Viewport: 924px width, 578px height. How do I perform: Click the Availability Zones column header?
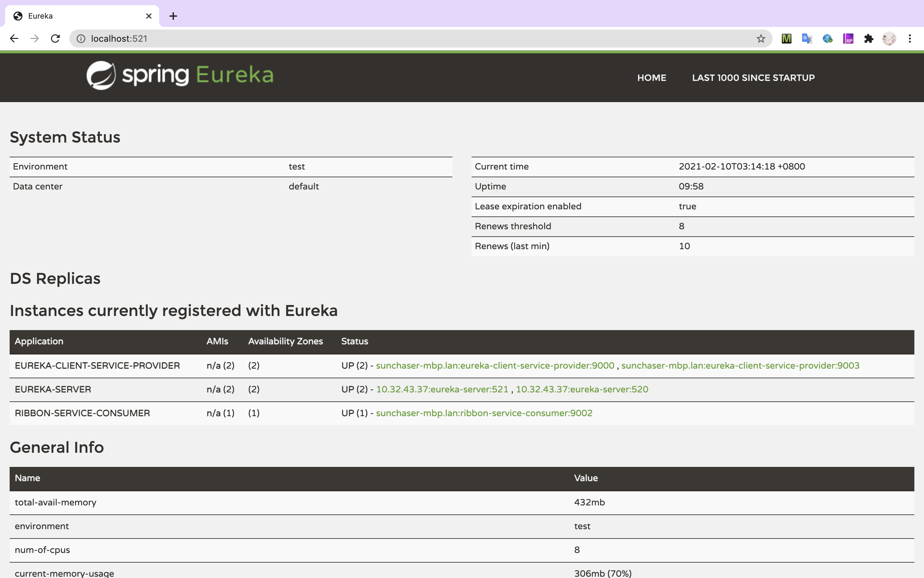(285, 341)
